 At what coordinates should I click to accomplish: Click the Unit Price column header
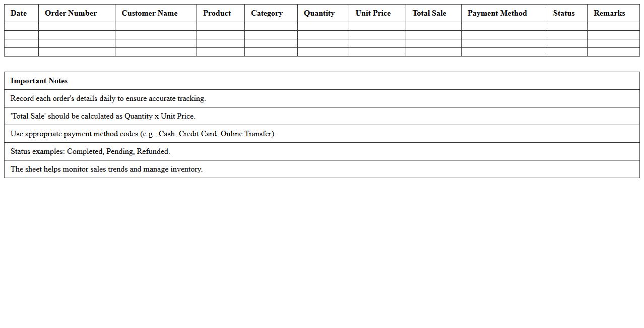pos(373,13)
